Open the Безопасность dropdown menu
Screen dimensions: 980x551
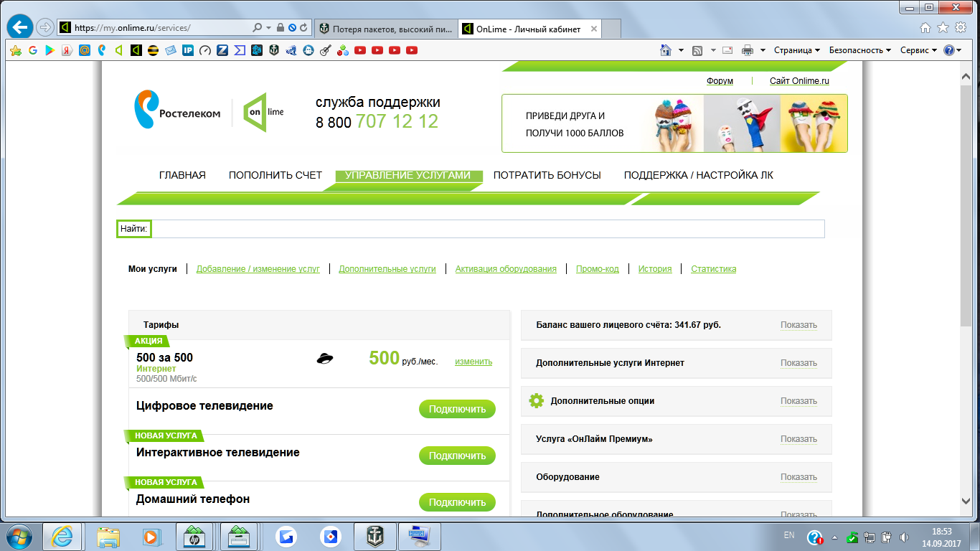(x=860, y=50)
